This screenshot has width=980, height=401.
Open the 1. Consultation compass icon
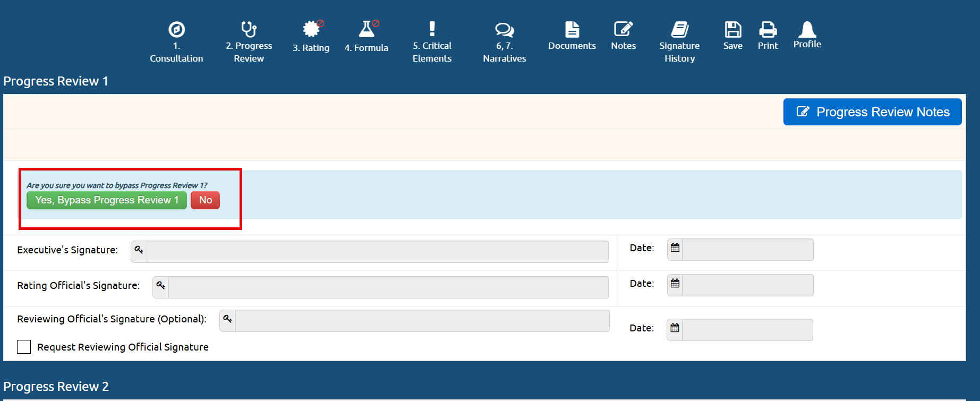pos(176,29)
